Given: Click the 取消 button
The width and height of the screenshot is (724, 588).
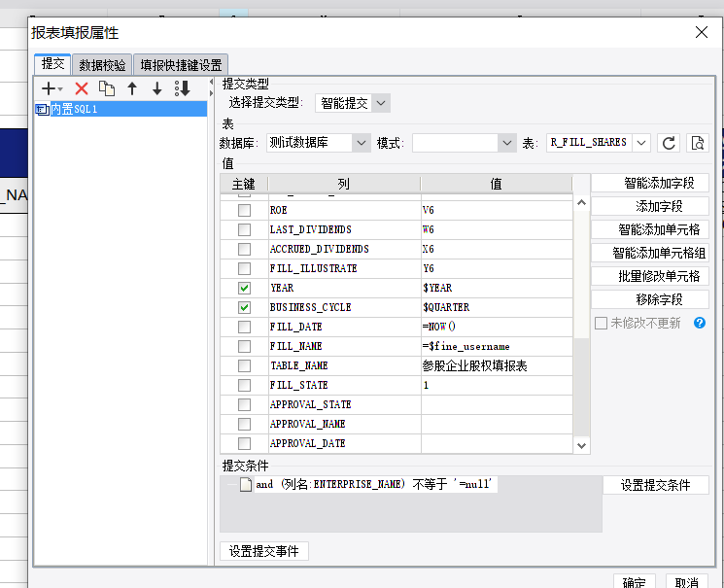Looking at the screenshot, I should (x=687, y=581).
